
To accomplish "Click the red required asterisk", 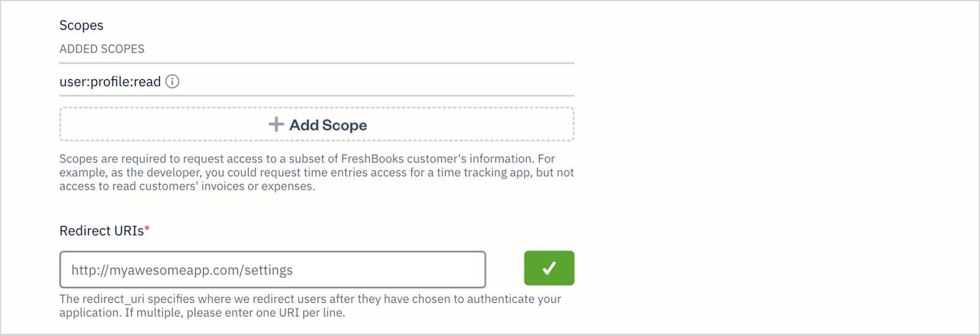I will point(147,229).
